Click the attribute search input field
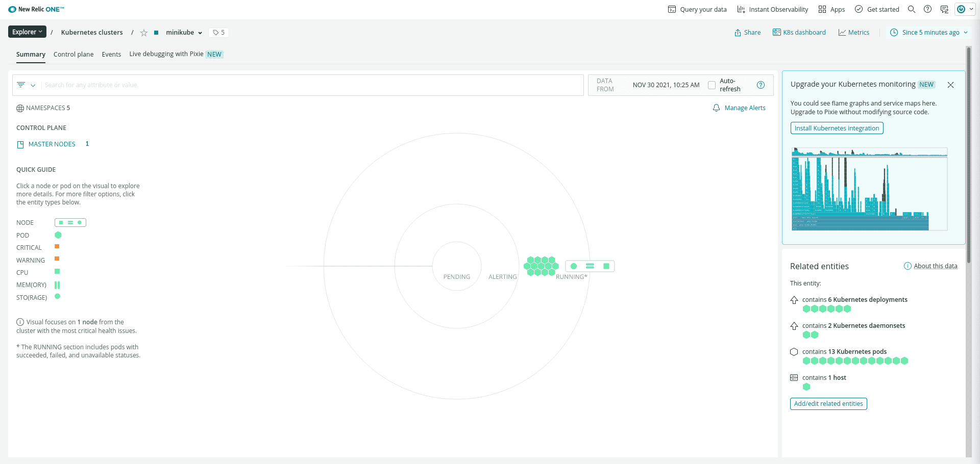The height and width of the screenshot is (464, 980). coord(311,85)
